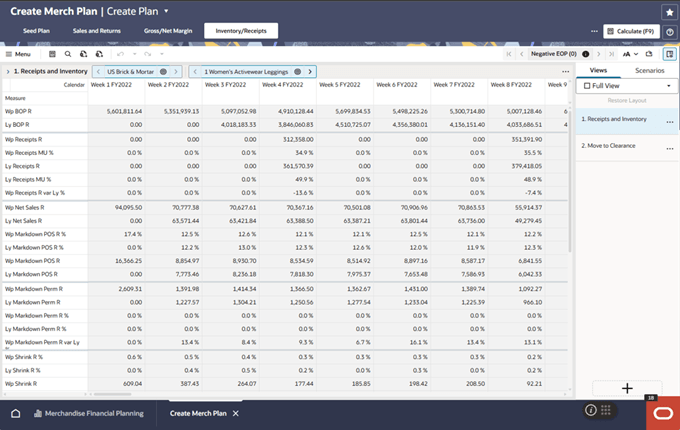
Task: Open the Views panel tab
Action: tap(598, 70)
